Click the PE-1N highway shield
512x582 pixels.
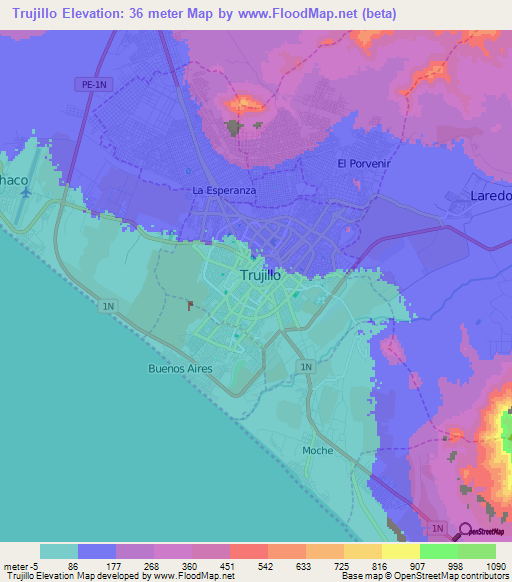[x=94, y=85]
